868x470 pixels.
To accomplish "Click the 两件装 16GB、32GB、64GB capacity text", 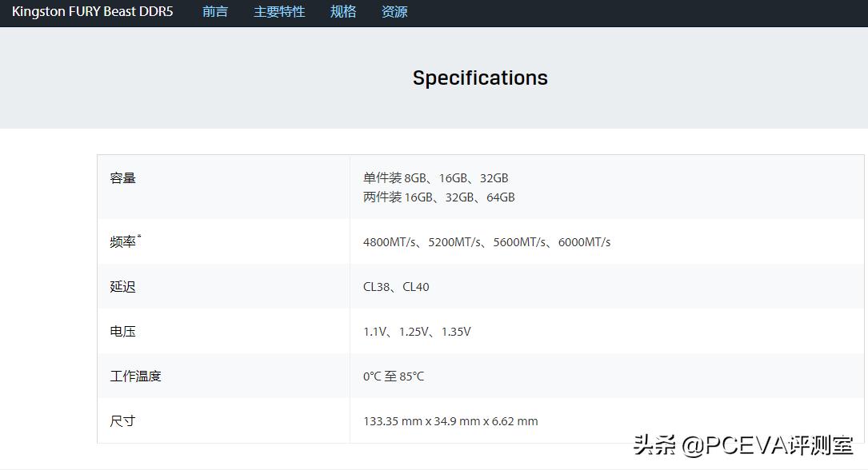I will (x=438, y=197).
